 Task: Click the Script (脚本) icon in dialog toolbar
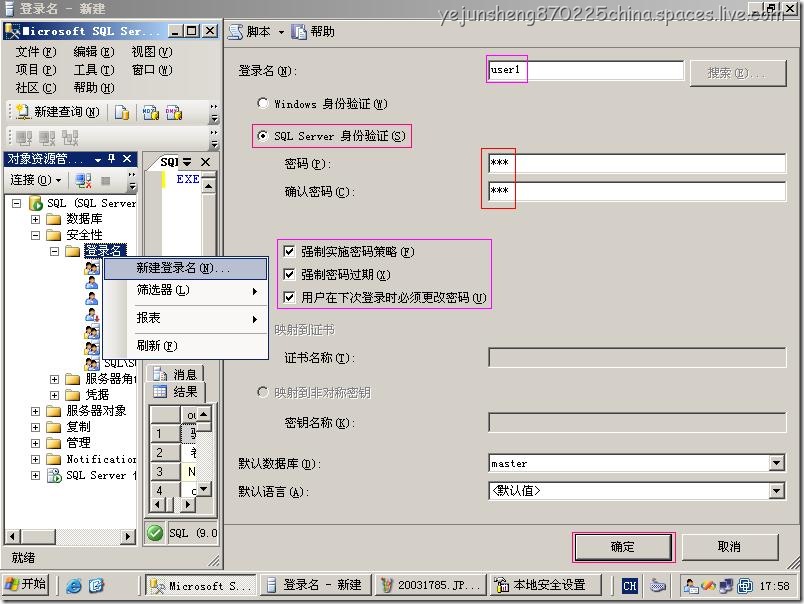(235, 32)
